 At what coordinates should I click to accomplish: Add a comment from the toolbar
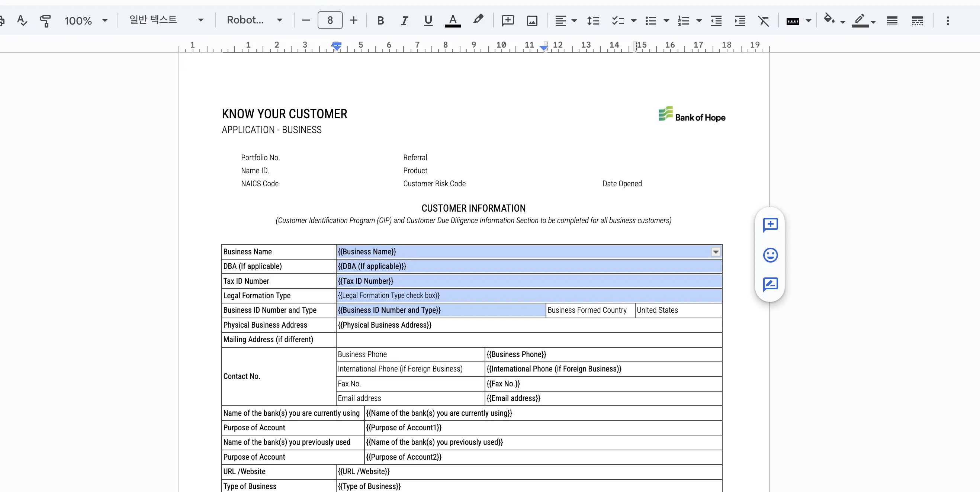[x=508, y=20]
